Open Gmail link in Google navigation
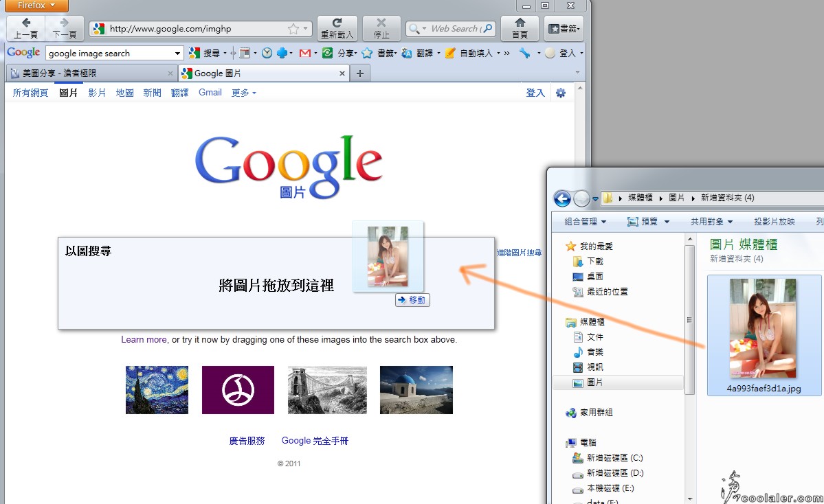824x504 pixels. [x=210, y=93]
